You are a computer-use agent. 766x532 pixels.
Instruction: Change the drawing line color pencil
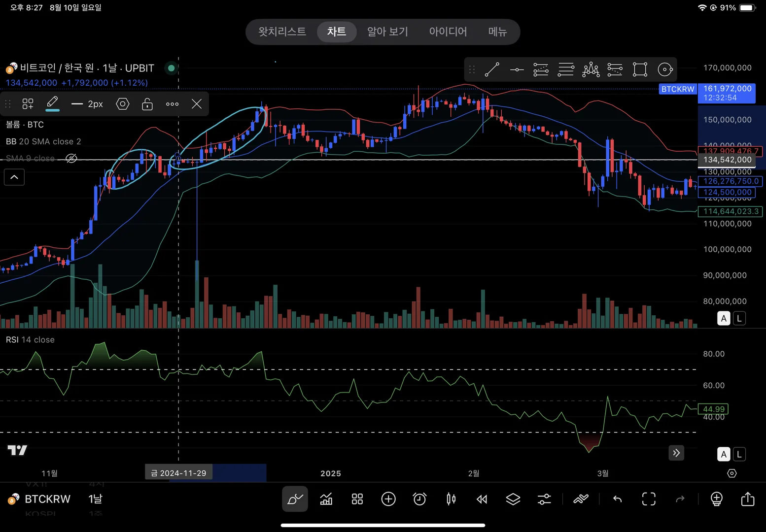click(52, 103)
